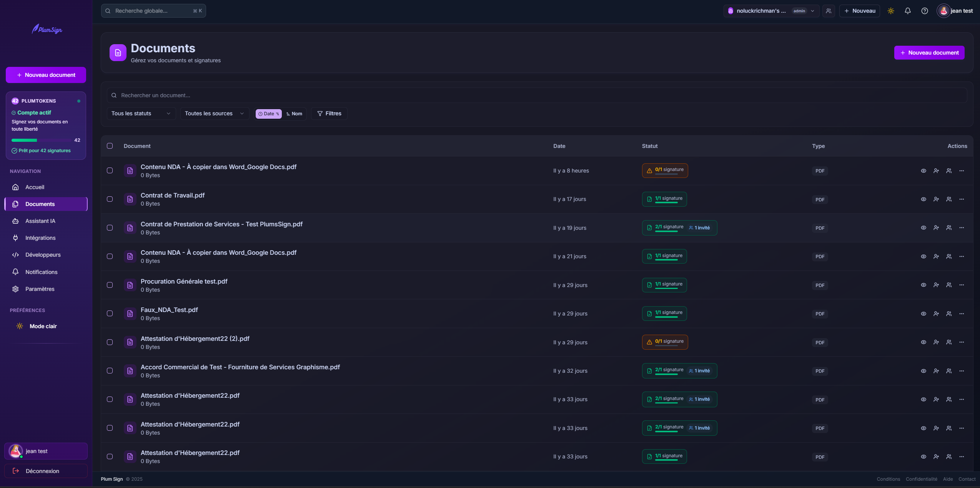Click the Documents page header icon
Viewport: 980px width, 488px height.
[x=118, y=53]
